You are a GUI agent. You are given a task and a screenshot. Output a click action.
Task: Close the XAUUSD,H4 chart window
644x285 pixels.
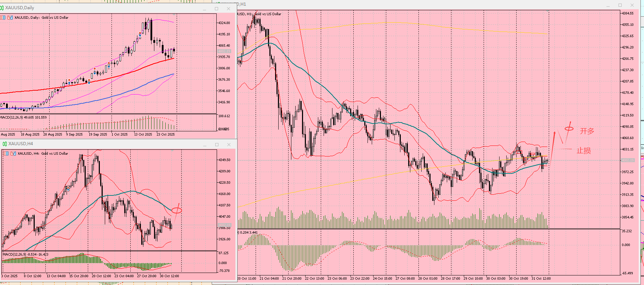(x=229, y=144)
